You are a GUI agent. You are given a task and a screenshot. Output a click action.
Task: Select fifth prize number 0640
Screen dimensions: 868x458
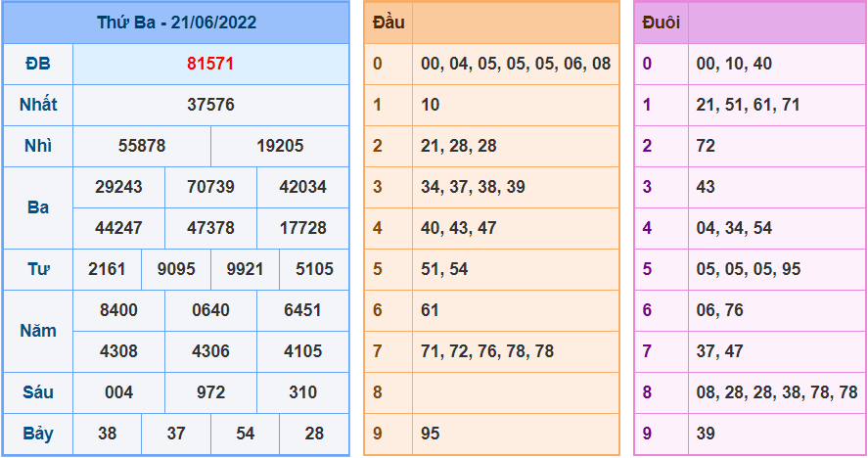click(x=210, y=310)
